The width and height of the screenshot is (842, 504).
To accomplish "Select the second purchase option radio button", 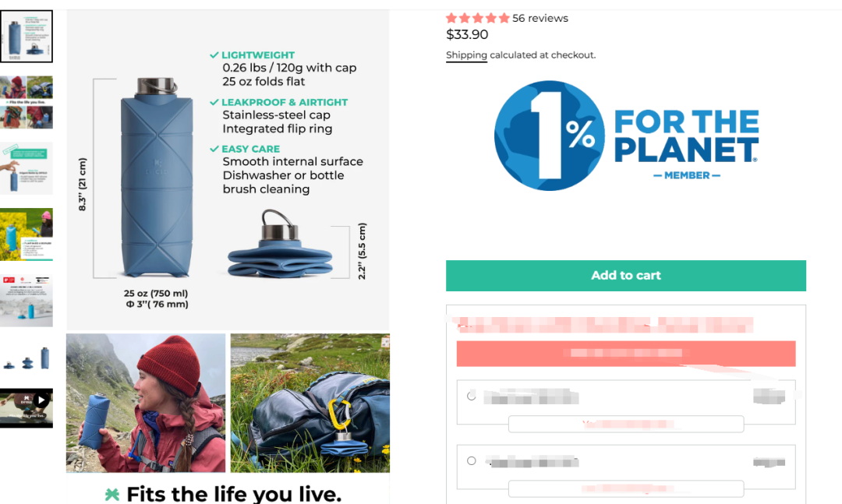I will [x=471, y=460].
